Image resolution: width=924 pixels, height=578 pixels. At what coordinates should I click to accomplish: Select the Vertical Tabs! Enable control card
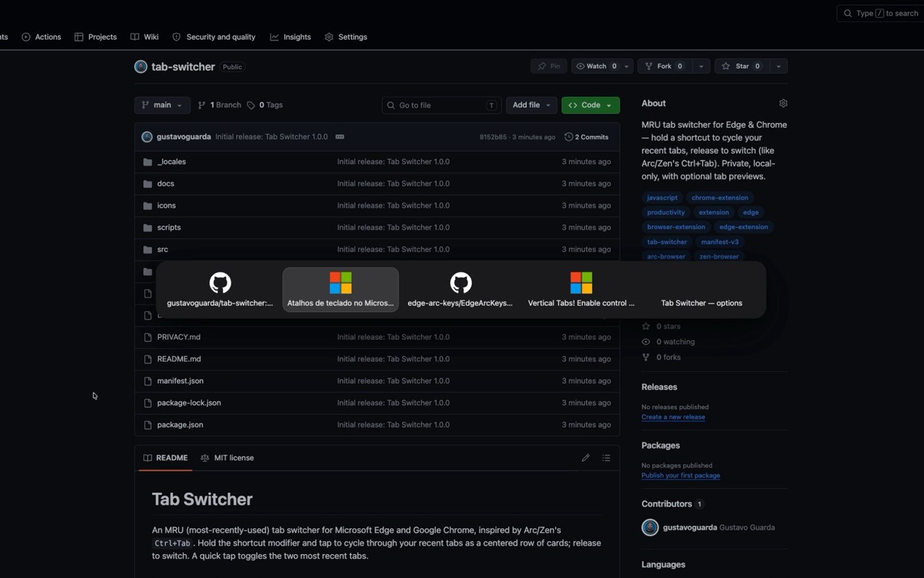(581, 290)
